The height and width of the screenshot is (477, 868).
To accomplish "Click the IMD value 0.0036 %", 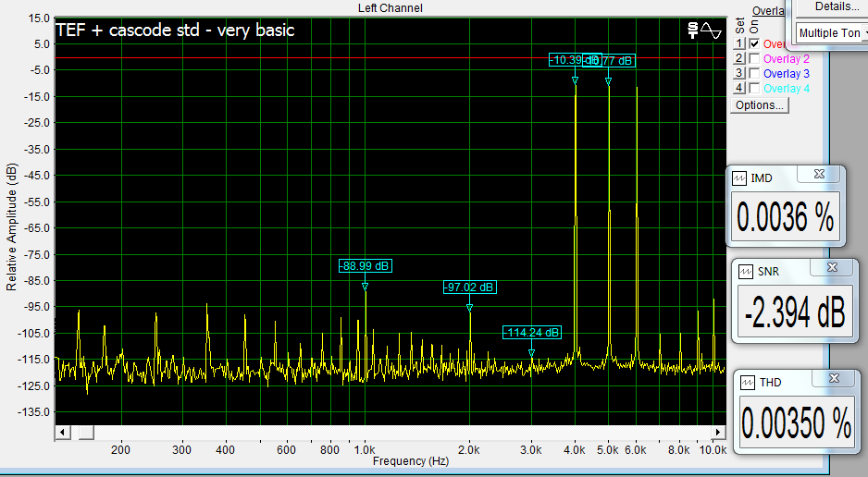I will coord(786,216).
